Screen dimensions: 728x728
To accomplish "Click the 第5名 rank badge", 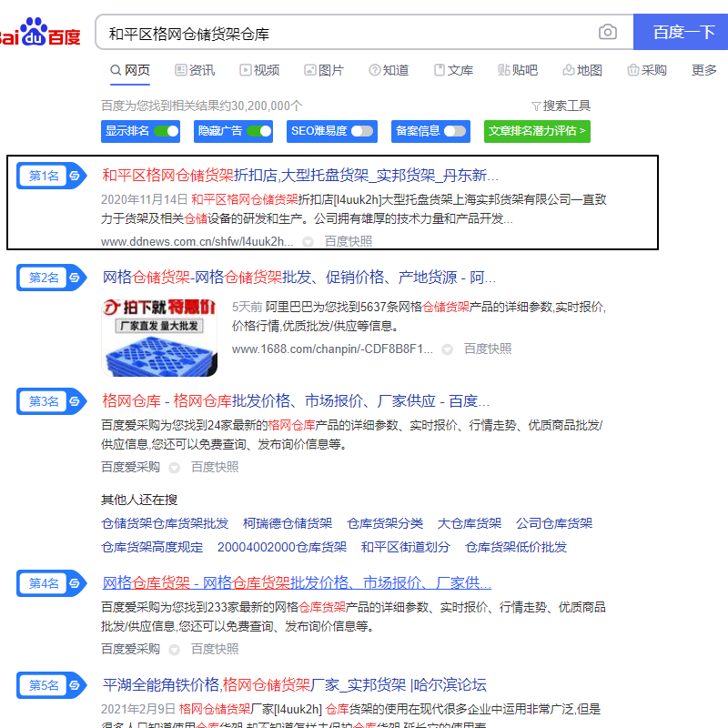I will 52,685.
